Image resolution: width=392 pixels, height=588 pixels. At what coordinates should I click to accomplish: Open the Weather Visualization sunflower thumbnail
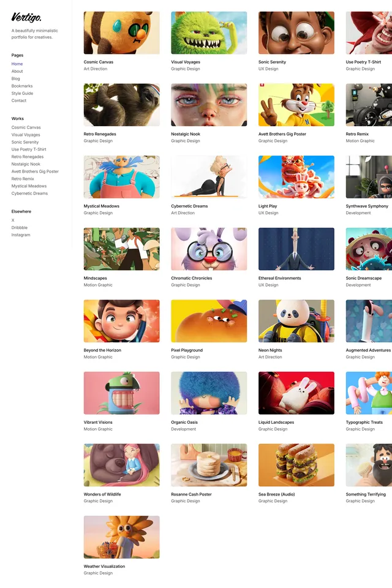coord(121,537)
